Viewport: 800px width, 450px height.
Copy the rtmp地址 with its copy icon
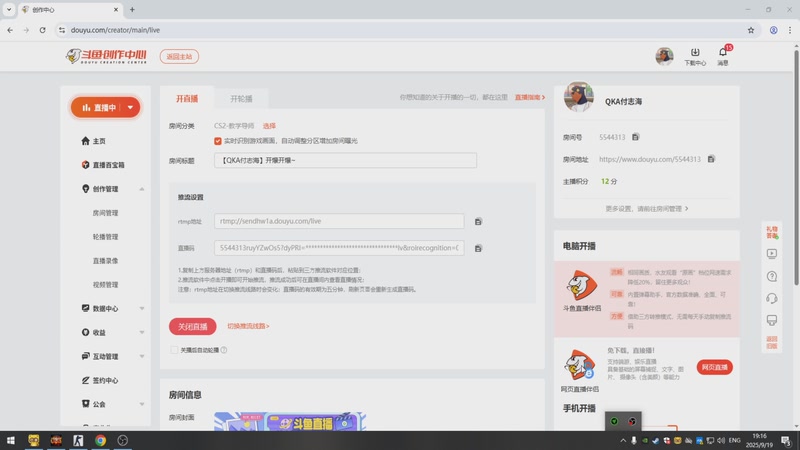point(478,221)
